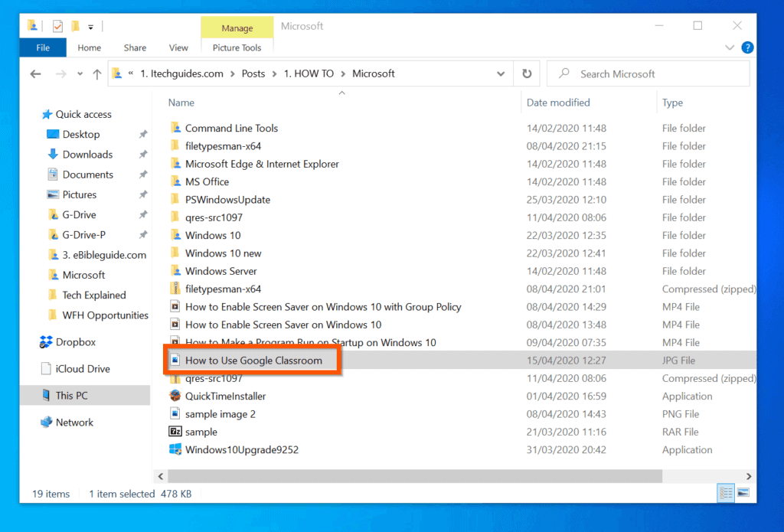Open the File menu

tap(42, 47)
